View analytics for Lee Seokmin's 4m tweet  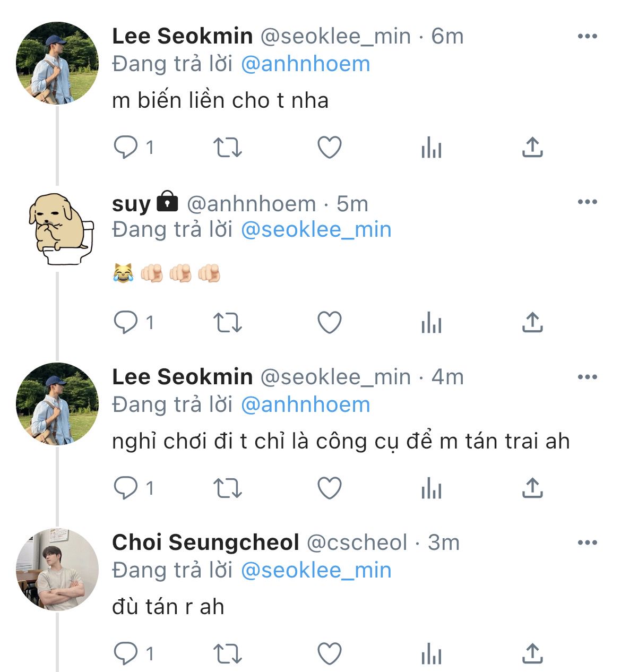[x=431, y=488]
